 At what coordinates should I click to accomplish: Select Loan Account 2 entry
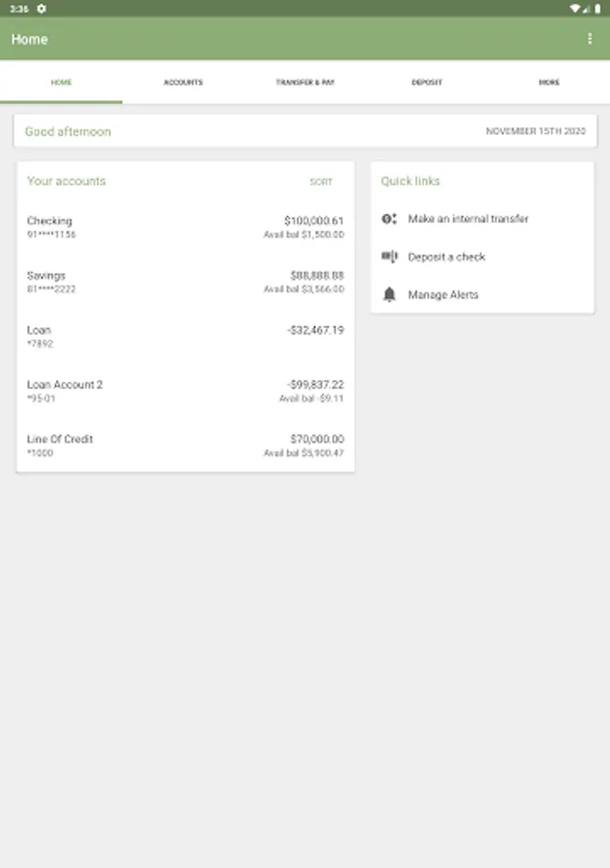(185, 391)
